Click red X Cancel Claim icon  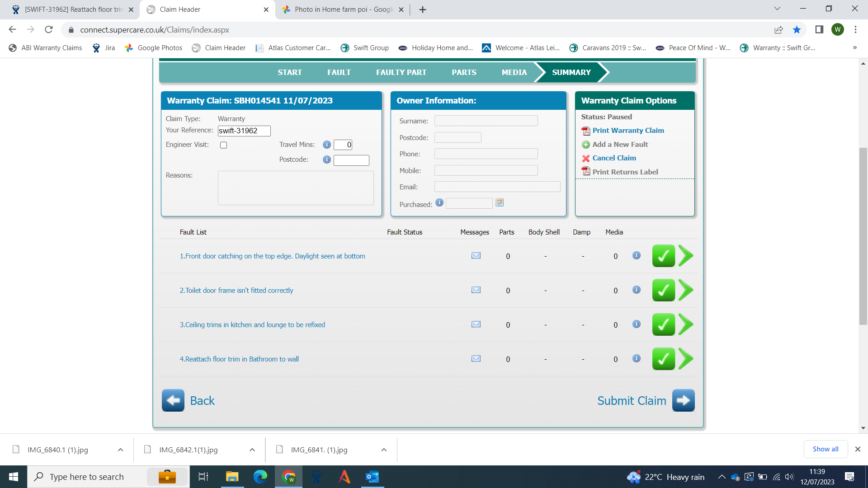(x=586, y=158)
